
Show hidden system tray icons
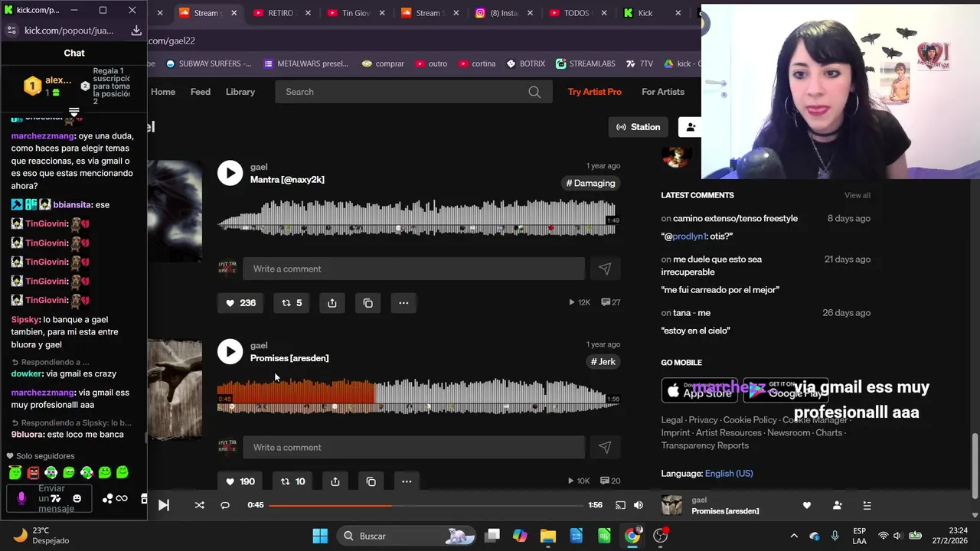click(x=794, y=536)
